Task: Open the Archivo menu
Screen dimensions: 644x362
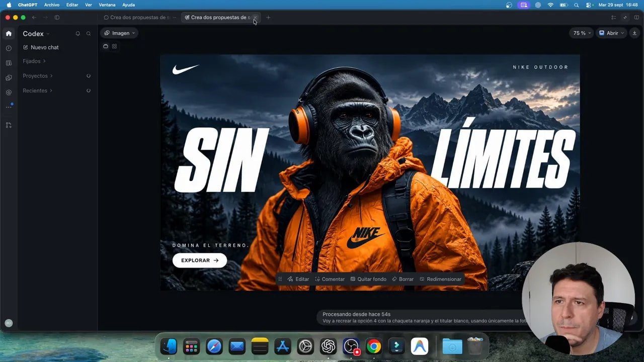Action: pyautogui.click(x=51, y=5)
